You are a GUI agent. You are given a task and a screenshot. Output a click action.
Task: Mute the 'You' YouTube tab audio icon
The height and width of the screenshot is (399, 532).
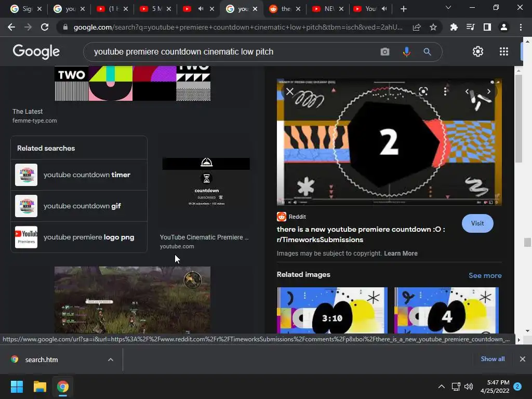click(384, 9)
